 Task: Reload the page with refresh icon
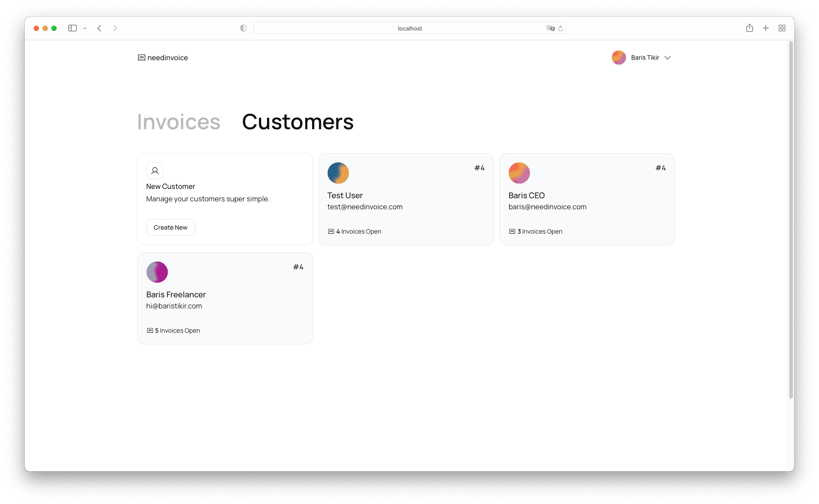pyautogui.click(x=560, y=28)
